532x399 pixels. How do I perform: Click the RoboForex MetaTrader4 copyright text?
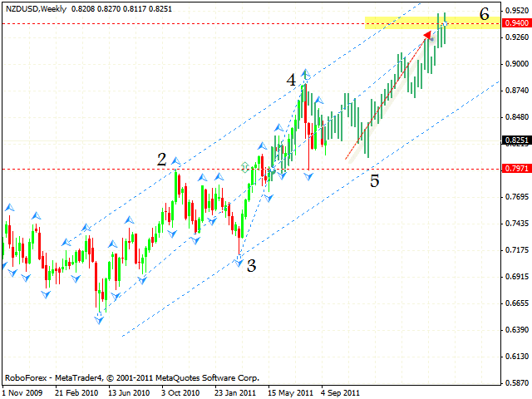(131, 377)
